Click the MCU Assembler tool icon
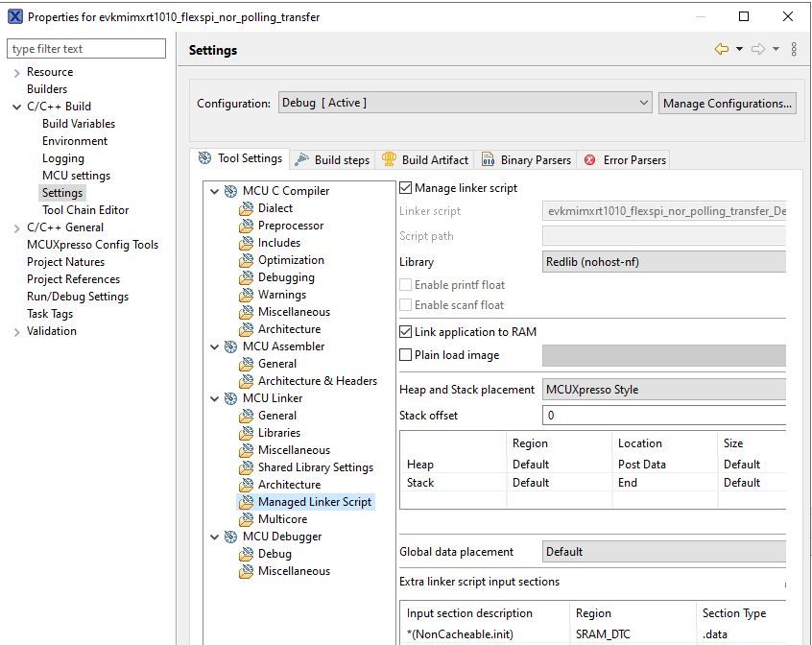Image resolution: width=812 pixels, height=645 pixels. point(230,346)
